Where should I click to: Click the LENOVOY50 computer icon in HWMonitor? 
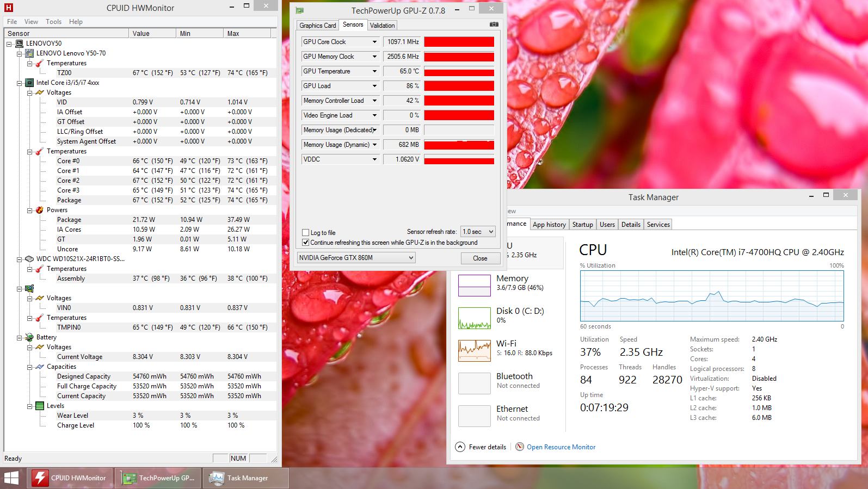click(x=20, y=44)
